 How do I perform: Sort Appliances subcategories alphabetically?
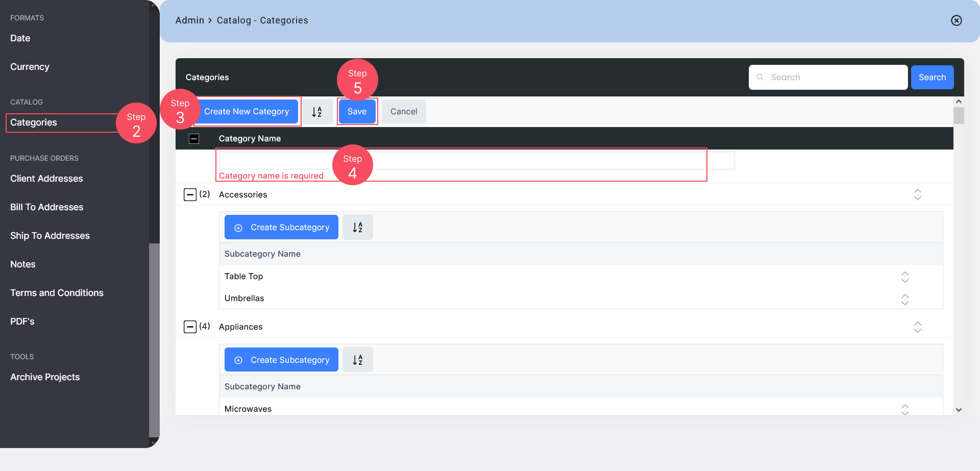click(x=358, y=360)
